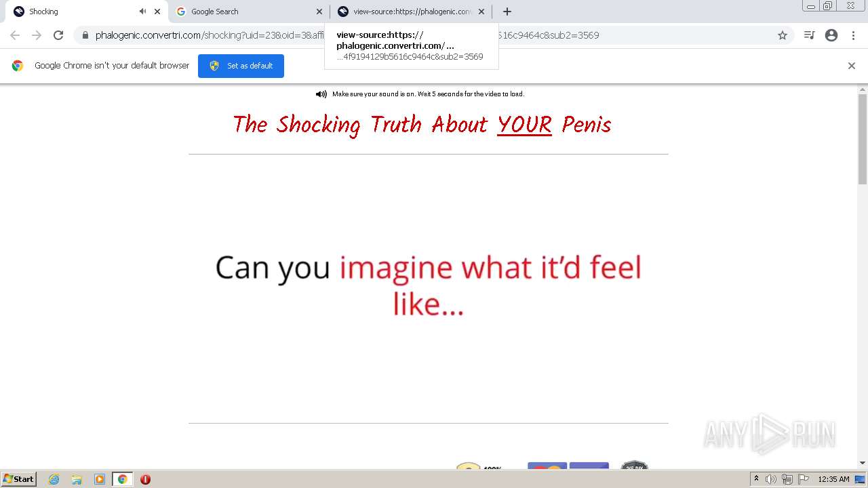Open network status tray icon
The height and width of the screenshot is (488, 868).
(787, 479)
